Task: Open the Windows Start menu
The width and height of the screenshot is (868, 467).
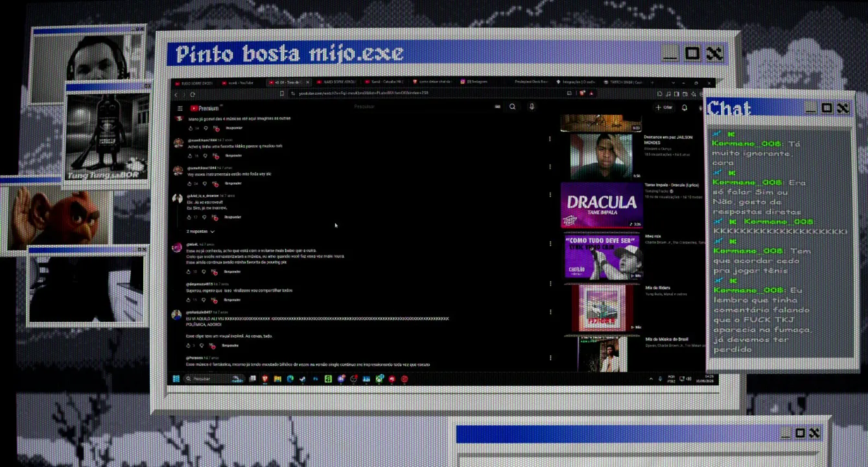Action: click(176, 379)
